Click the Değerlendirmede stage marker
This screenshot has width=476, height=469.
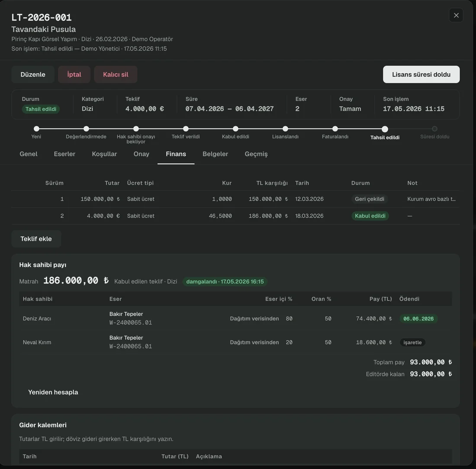coord(86,128)
